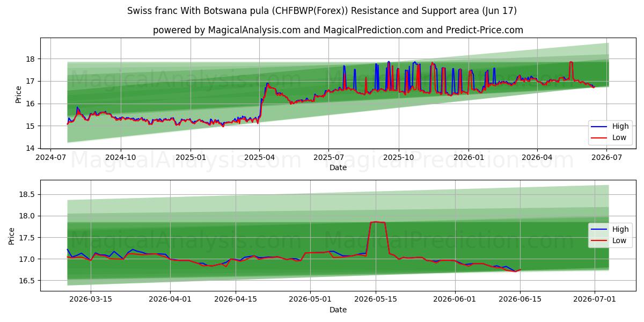Click the '2026-05-15' tick label
644x322 pixels.
(376, 301)
